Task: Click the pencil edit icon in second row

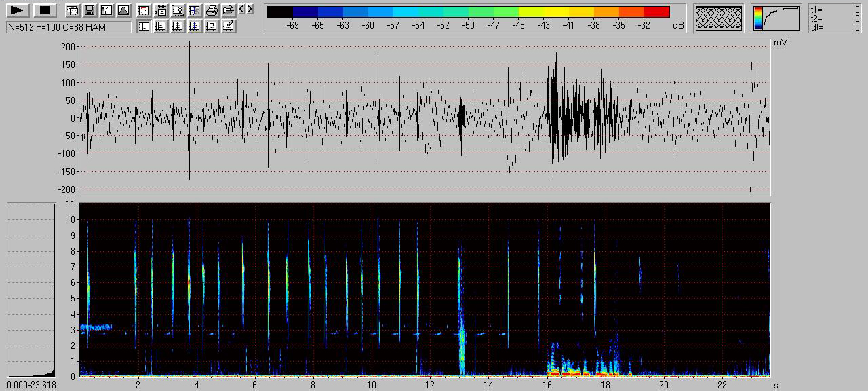Action: click(x=229, y=26)
